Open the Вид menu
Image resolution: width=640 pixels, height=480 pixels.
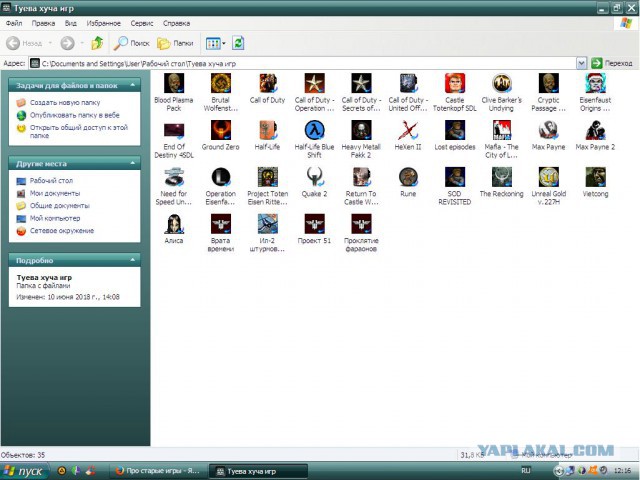point(71,23)
